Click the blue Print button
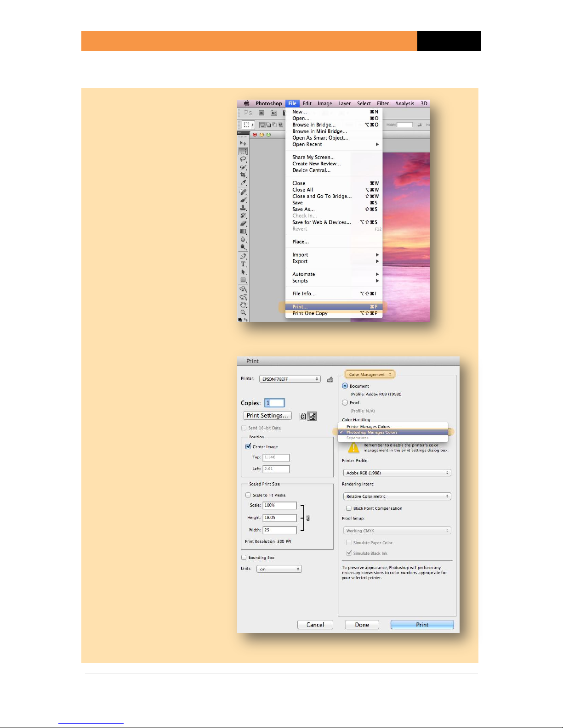Viewport: 563px width, 728px height. point(422,625)
